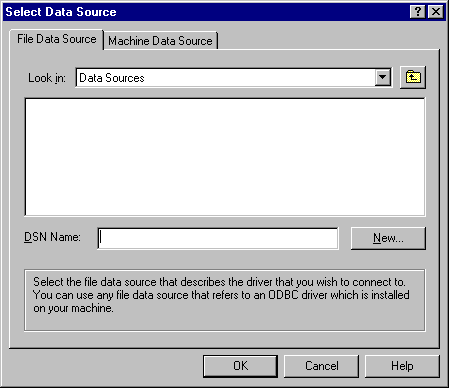Close the Select Data Source dialog
Screen dimensions: 449x388
pos(436,12)
